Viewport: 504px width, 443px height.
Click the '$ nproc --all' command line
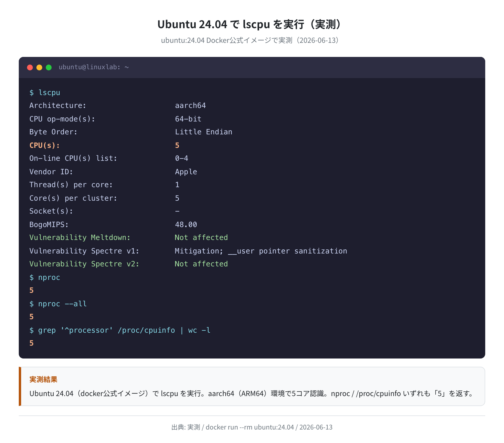click(58, 304)
